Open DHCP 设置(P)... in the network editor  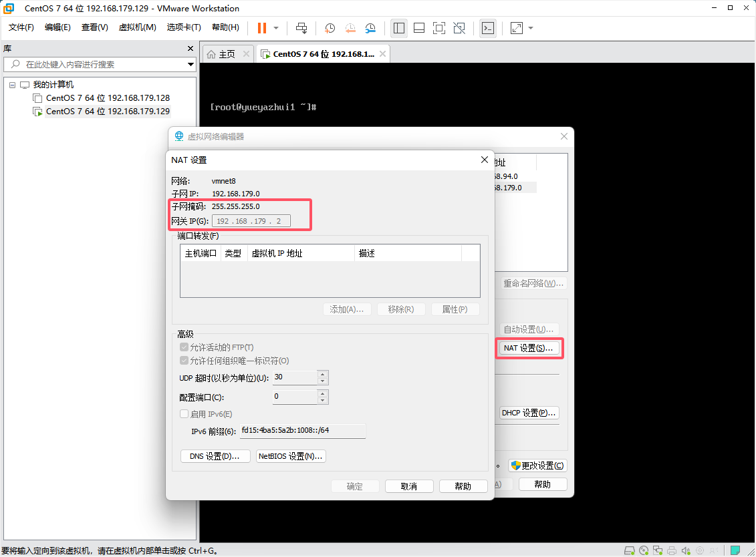tap(529, 413)
